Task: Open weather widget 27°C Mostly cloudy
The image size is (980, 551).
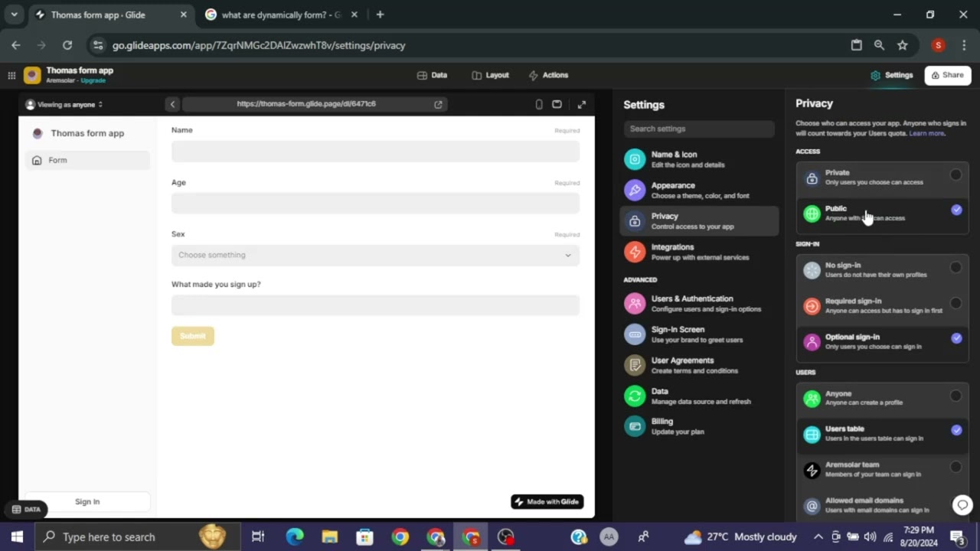Action: click(x=740, y=536)
